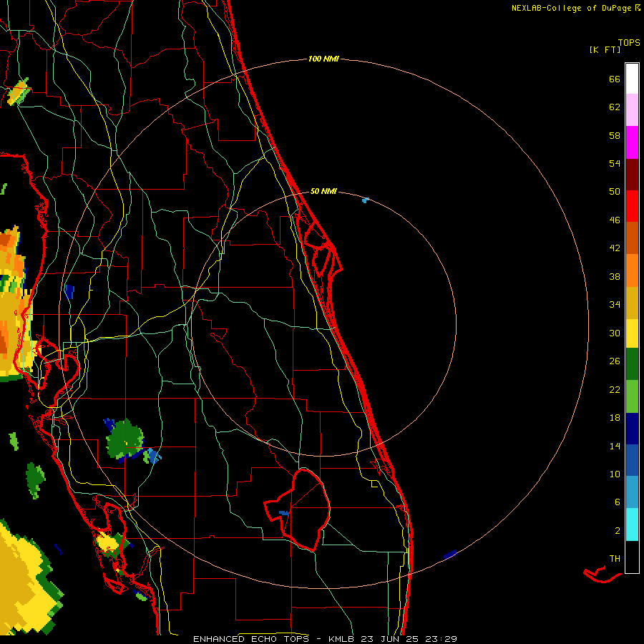Viewport: 644px width, 644px height.
Task: Select the bright red legend color band
Action: point(632,206)
